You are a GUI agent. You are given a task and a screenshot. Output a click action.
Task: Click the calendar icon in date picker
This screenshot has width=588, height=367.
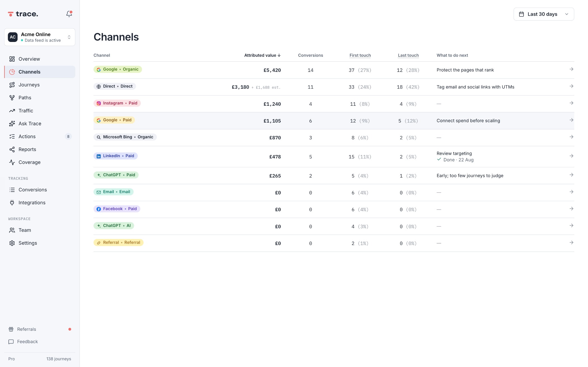(521, 14)
